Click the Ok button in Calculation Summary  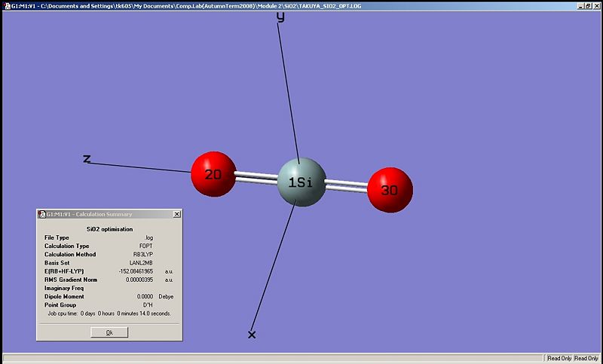coord(109,332)
